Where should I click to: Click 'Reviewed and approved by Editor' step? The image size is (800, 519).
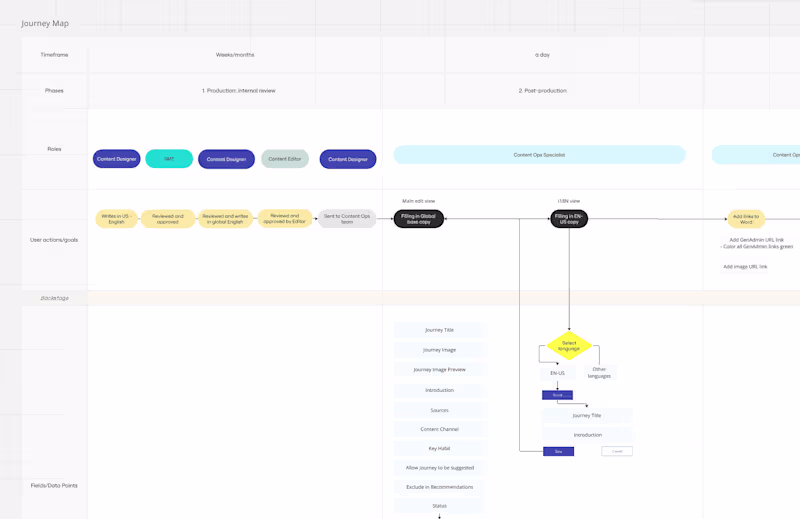(x=284, y=218)
